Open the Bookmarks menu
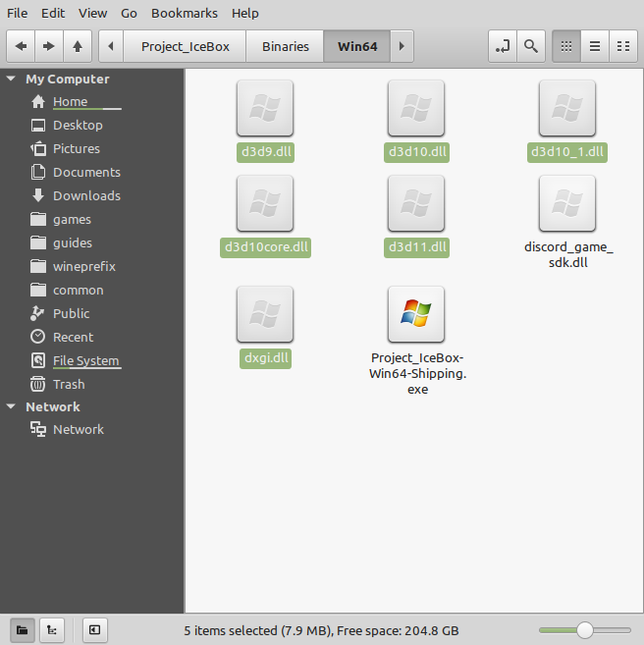 point(185,13)
